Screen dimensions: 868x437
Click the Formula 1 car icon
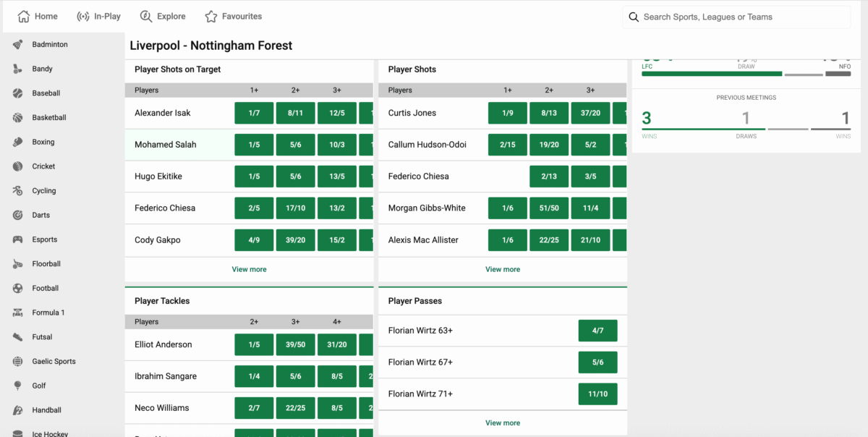coord(18,313)
